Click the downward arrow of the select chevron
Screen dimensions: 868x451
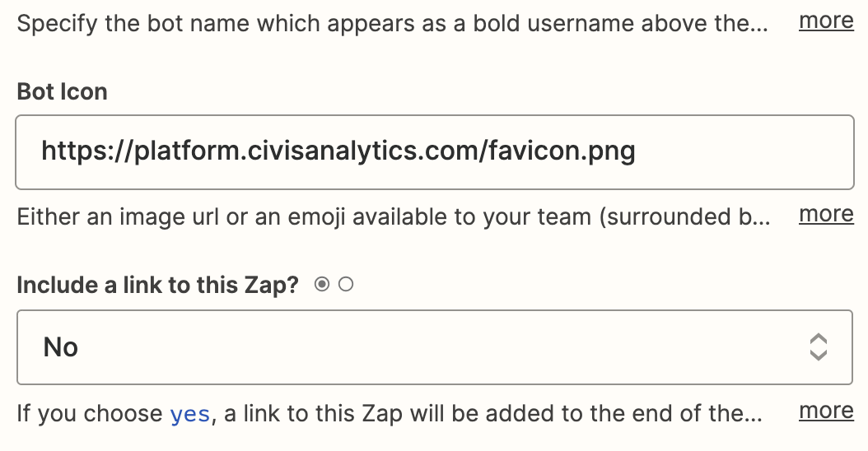pos(819,356)
